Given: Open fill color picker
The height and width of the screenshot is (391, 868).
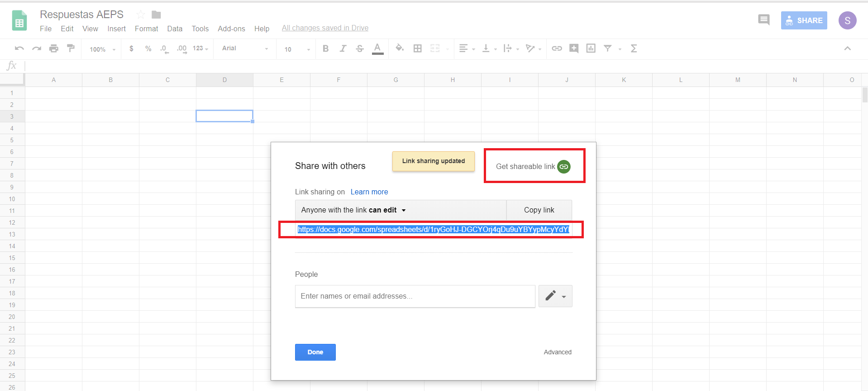Looking at the screenshot, I should pyautogui.click(x=400, y=48).
